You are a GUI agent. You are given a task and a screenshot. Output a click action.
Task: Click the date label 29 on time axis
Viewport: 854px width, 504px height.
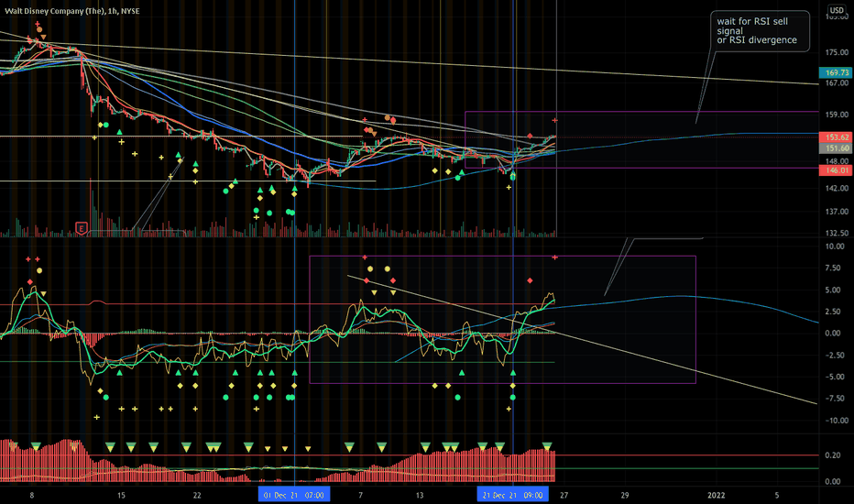pos(625,495)
